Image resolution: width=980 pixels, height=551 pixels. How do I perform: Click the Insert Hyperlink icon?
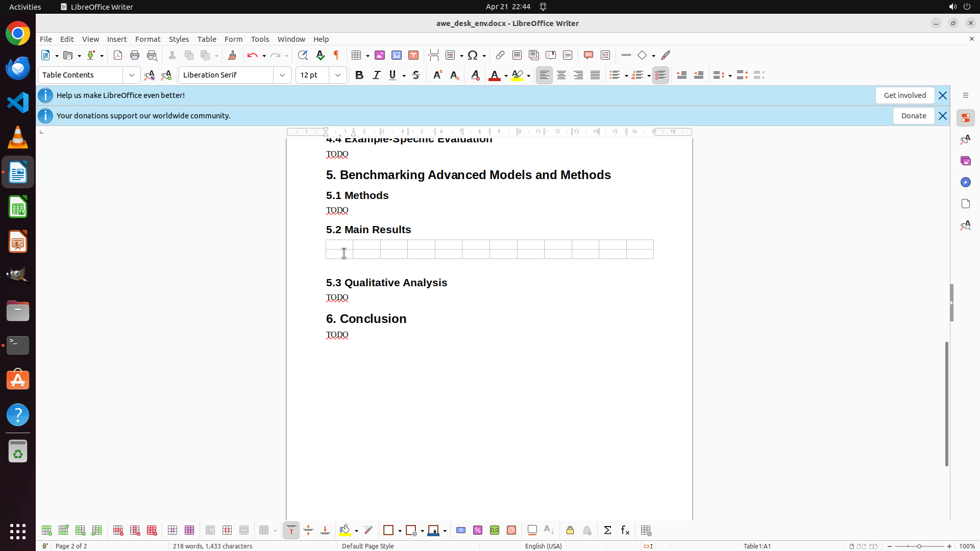(x=500, y=55)
